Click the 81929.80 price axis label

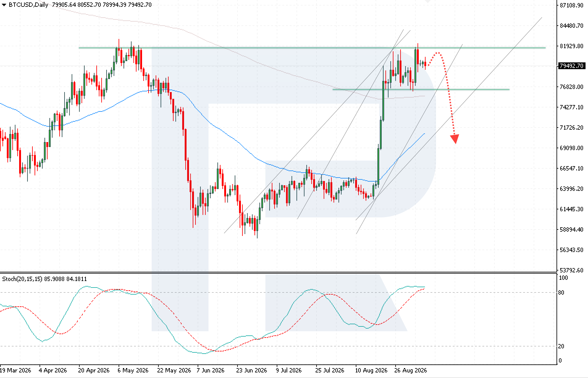tap(572, 46)
